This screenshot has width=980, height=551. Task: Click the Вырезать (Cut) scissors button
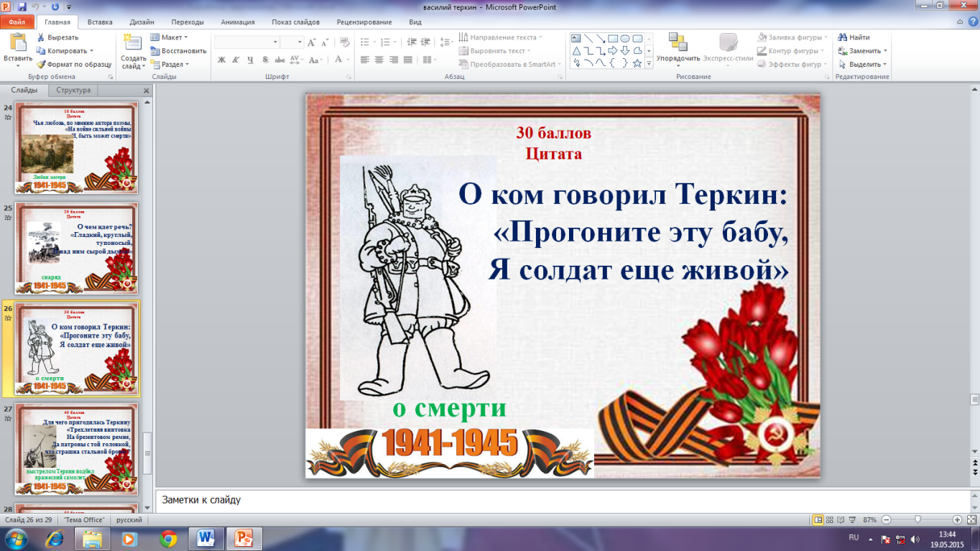coord(58,37)
